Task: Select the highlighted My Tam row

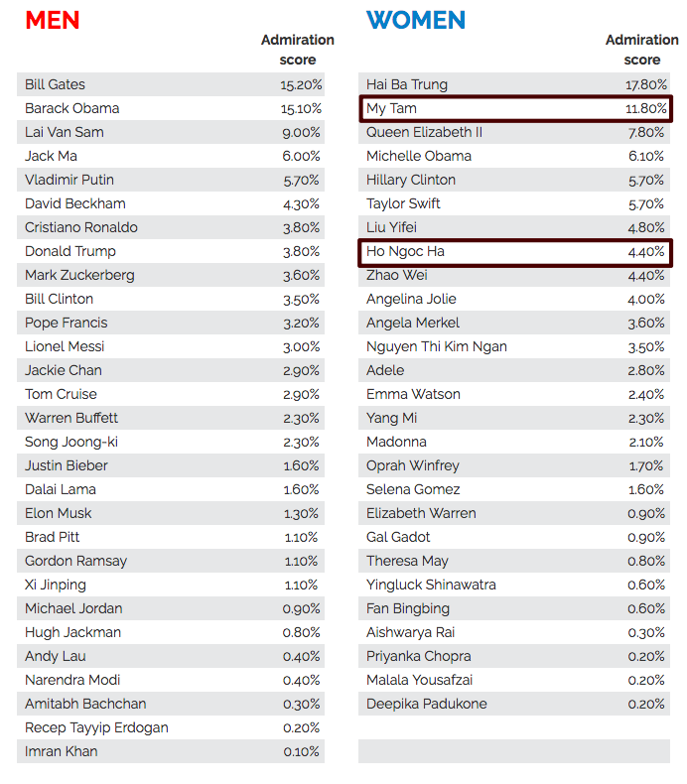Action: click(516, 108)
